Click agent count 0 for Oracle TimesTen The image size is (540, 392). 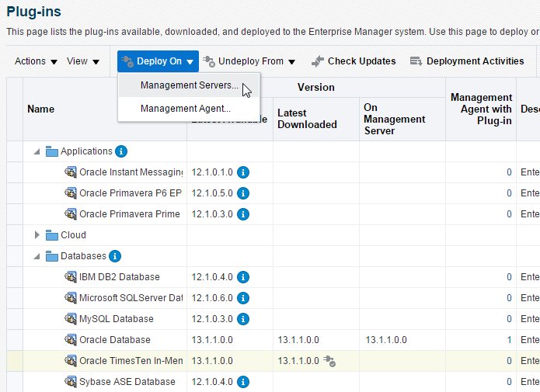[509, 361]
